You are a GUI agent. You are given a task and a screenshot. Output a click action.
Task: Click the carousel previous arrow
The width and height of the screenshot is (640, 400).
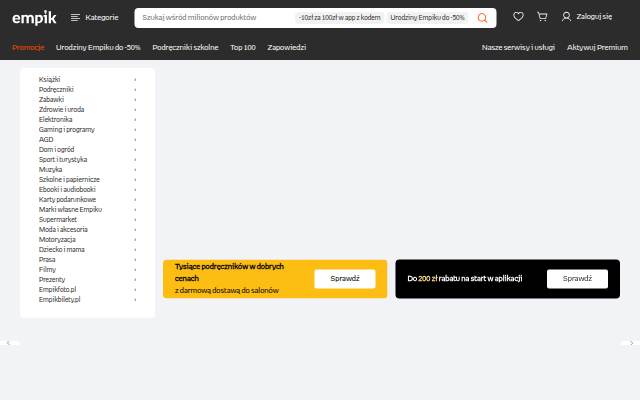8,343
